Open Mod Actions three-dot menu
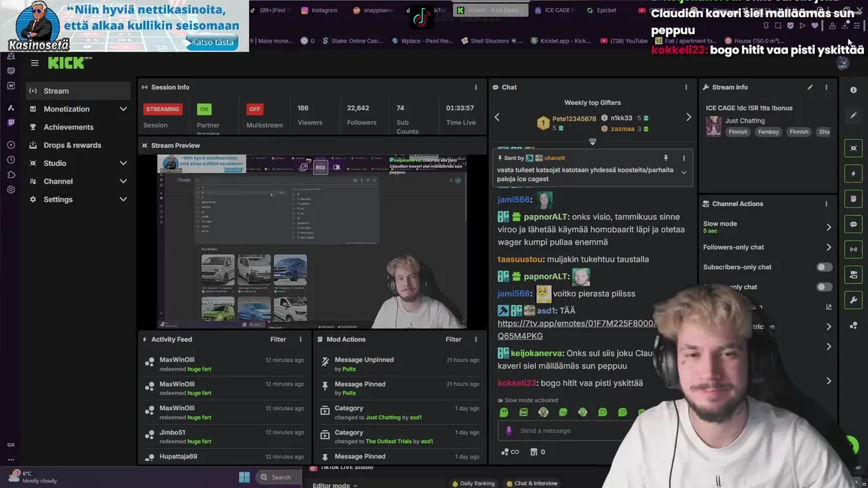Image resolution: width=868 pixels, height=488 pixels. (x=475, y=340)
